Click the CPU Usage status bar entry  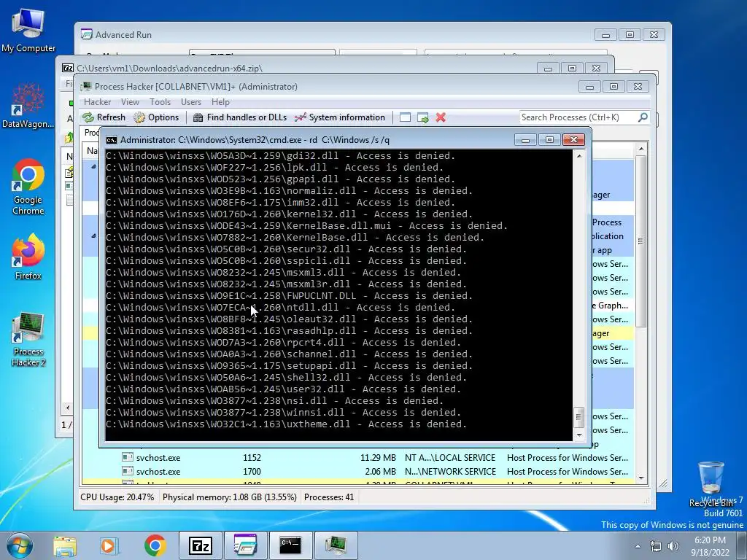pos(117,497)
